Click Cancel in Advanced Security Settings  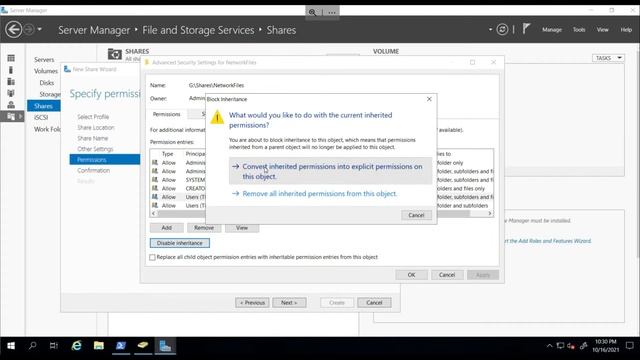(x=447, y=275)
